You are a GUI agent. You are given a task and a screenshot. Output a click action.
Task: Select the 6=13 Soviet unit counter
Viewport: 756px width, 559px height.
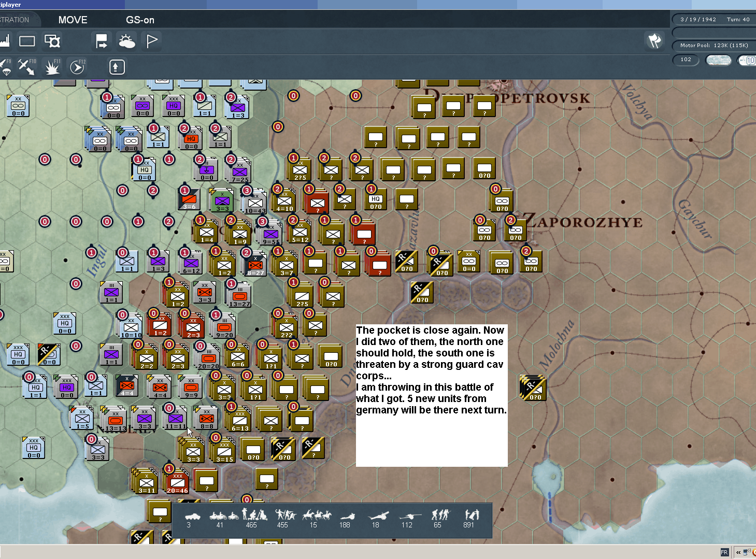[239, 420]
